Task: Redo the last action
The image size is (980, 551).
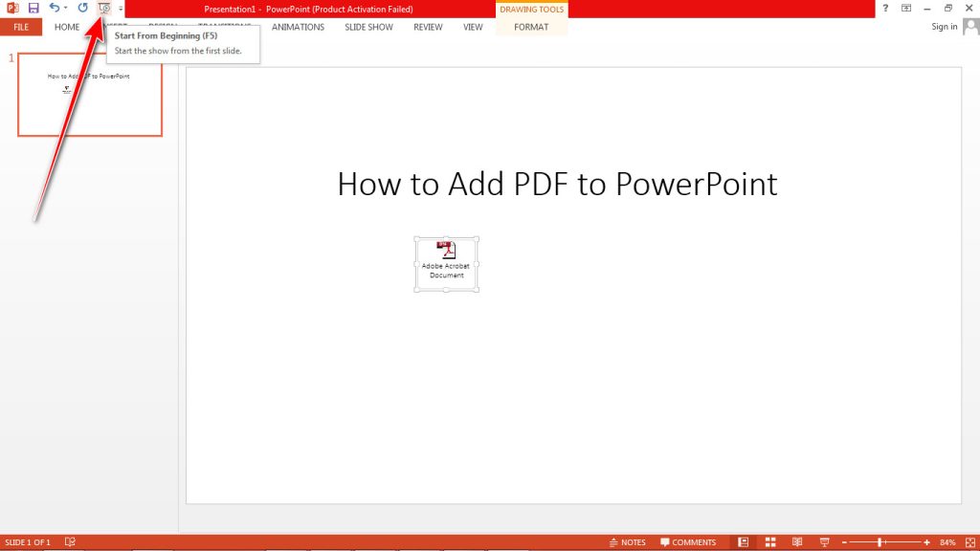Action: [x=81, y=8]
